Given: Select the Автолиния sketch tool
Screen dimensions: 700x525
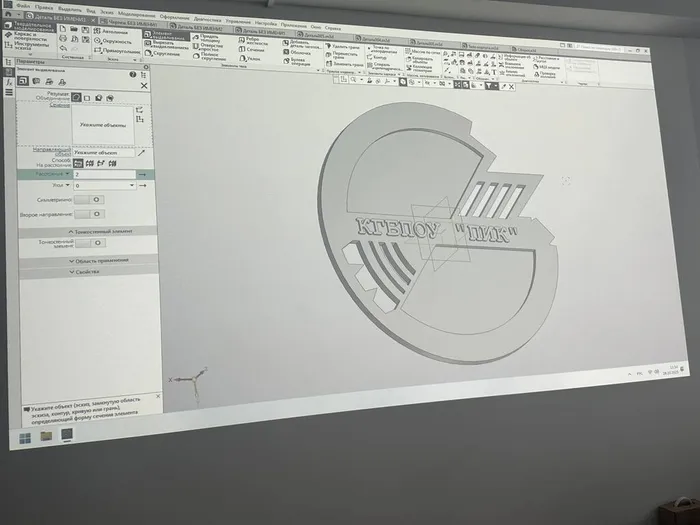Looking at the screenshot, I should (x=111, y=32).
